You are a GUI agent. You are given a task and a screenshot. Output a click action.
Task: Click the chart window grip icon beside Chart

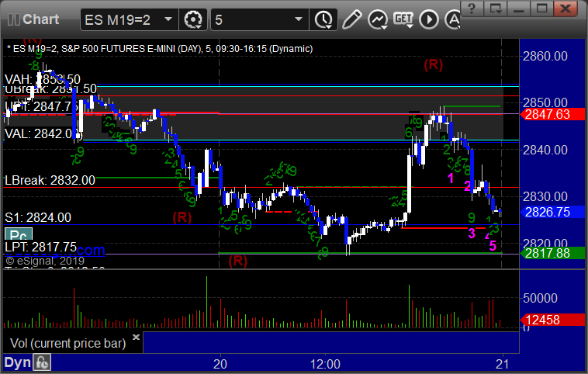point(13,19)
